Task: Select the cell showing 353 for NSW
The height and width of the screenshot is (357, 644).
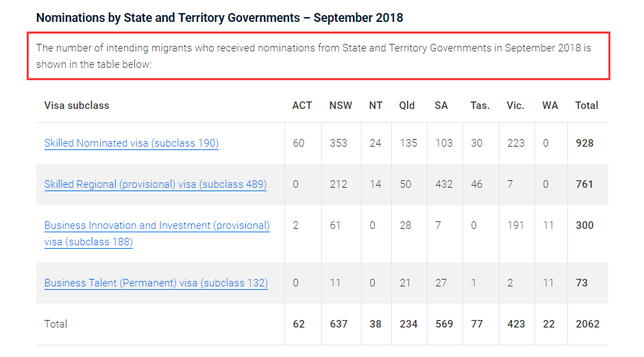Action: pyautogui.click(x=338, y=143)
